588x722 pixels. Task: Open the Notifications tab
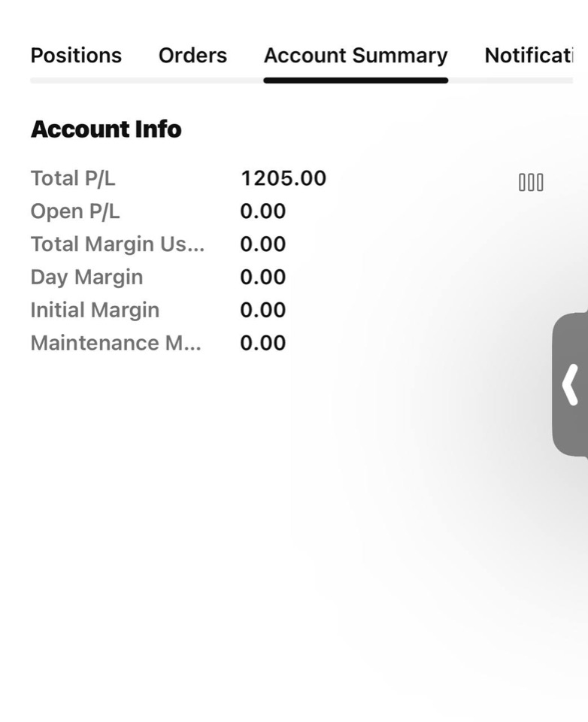pos(529,56)
